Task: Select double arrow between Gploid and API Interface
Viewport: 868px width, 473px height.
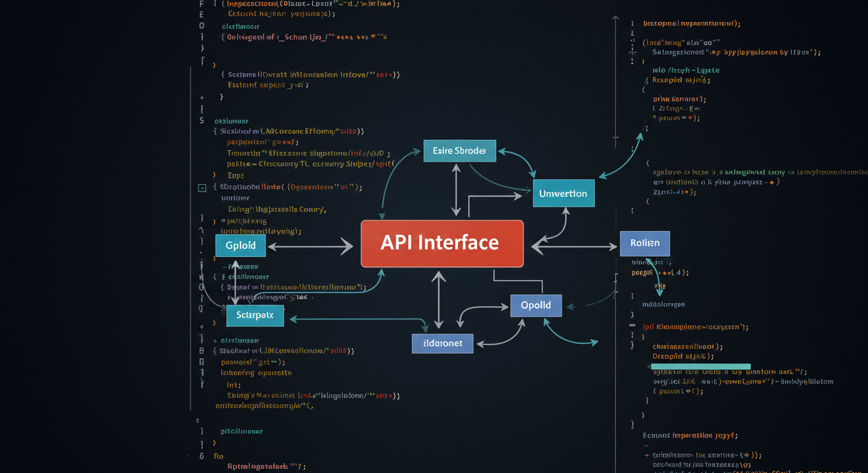Action: pos(310,247)
